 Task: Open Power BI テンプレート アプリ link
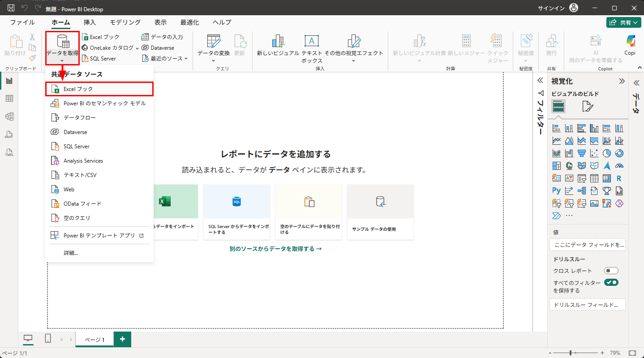pos(99,235)
